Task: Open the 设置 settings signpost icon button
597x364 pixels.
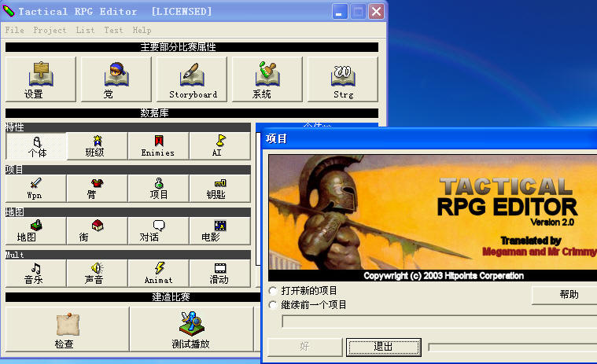Action: (41, 79)
